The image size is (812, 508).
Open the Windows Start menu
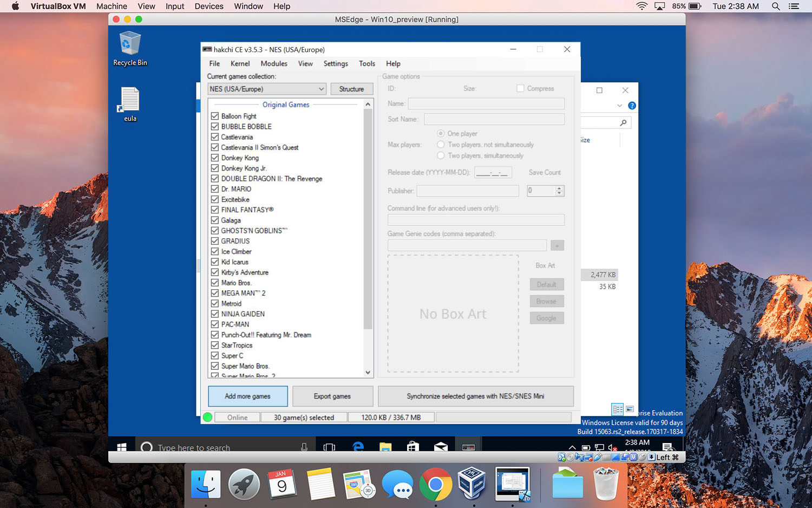[x=122, y=447]
